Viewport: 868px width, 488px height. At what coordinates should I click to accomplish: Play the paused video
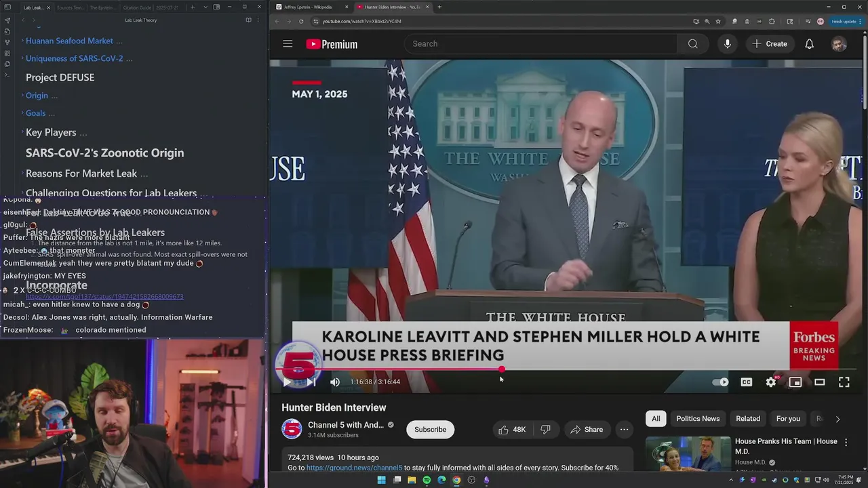point(287,382)
